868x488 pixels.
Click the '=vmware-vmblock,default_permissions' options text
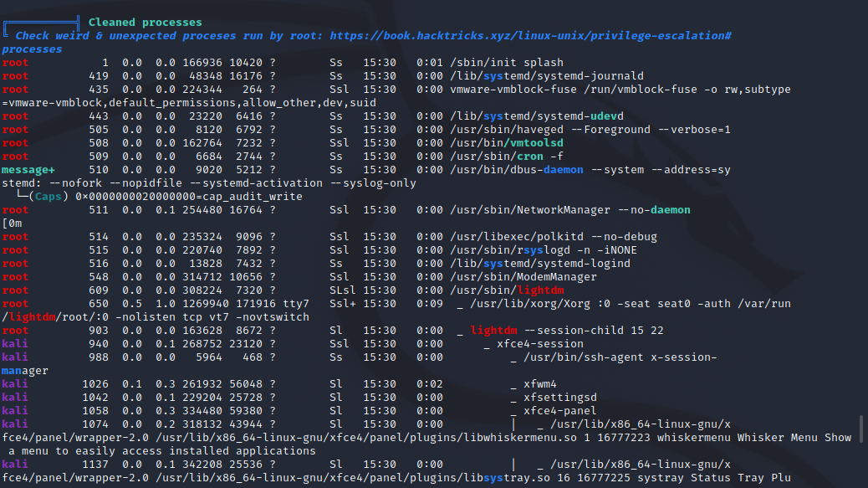point(119,102)
